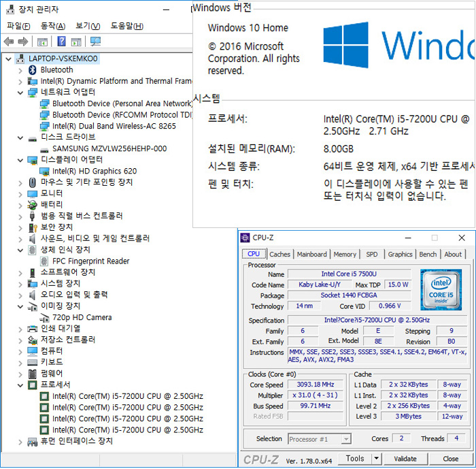Switch to the Bench tab in CPU-Z
Viewport: 476px width, 469px height.
(x=428, y=254)
